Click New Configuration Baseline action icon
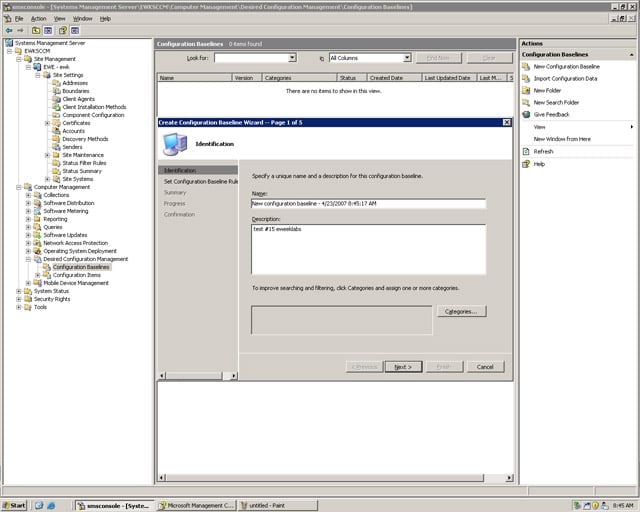This screenshot has width=640, height=512. (x=526, y=67)
